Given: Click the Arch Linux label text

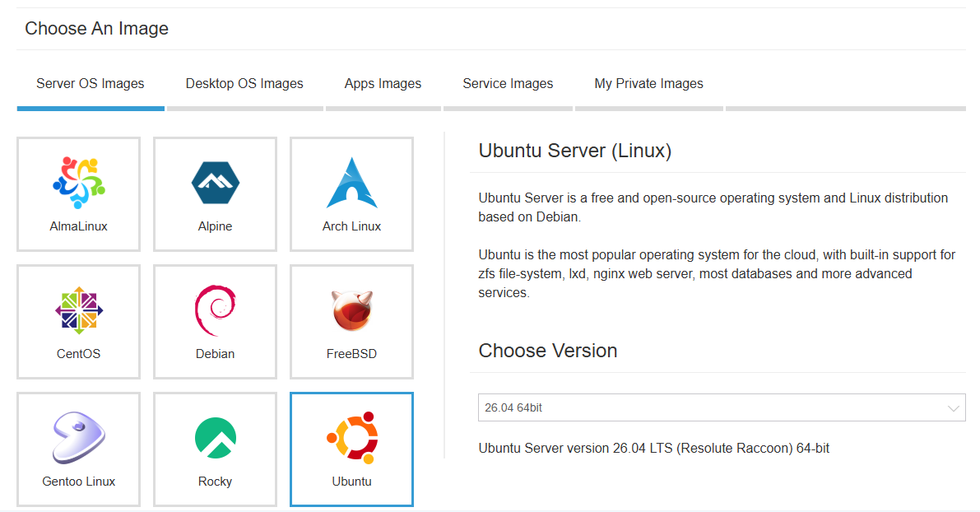Looking at the screenshot, I should point(352,226).
